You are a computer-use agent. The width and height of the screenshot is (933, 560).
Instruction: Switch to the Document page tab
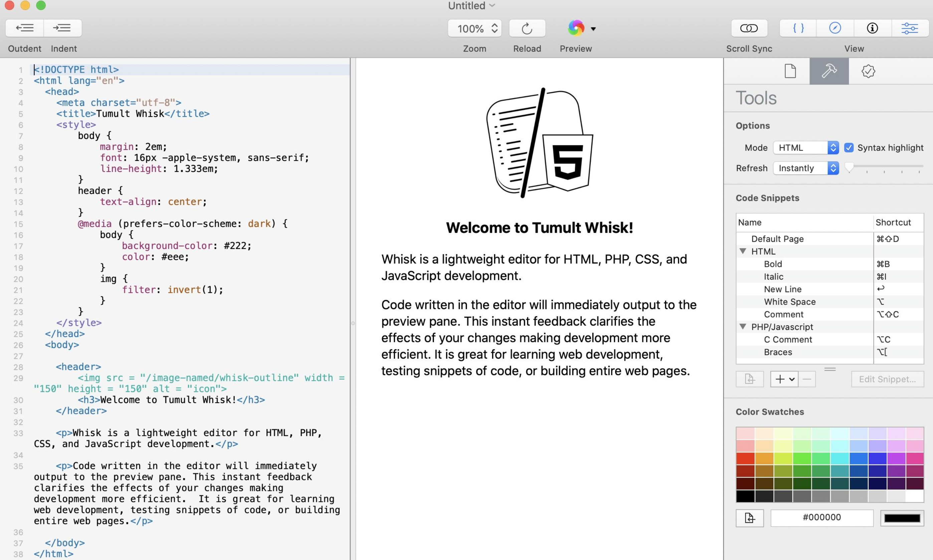(790, 71)
